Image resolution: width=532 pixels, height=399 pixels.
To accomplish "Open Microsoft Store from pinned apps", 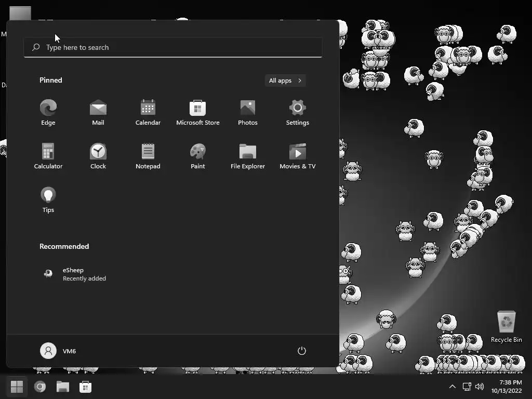I will tap(198, 113).
